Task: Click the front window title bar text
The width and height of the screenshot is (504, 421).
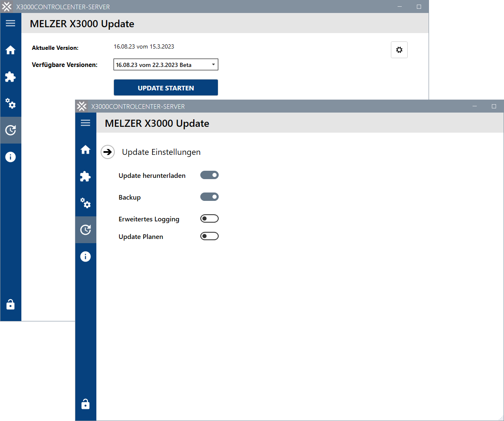Action: click(x=138, y=106)
